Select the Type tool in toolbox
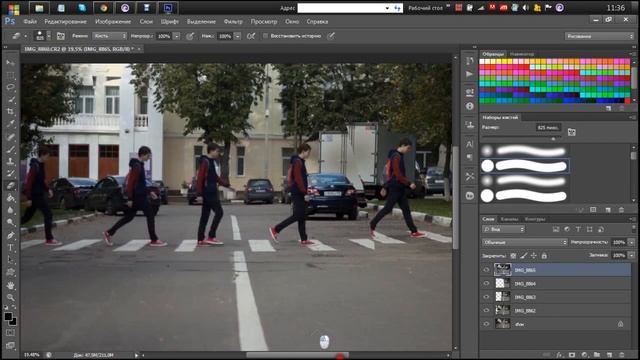Image resolution: width=640 pixels, height=360 pixels. (10, 247)
